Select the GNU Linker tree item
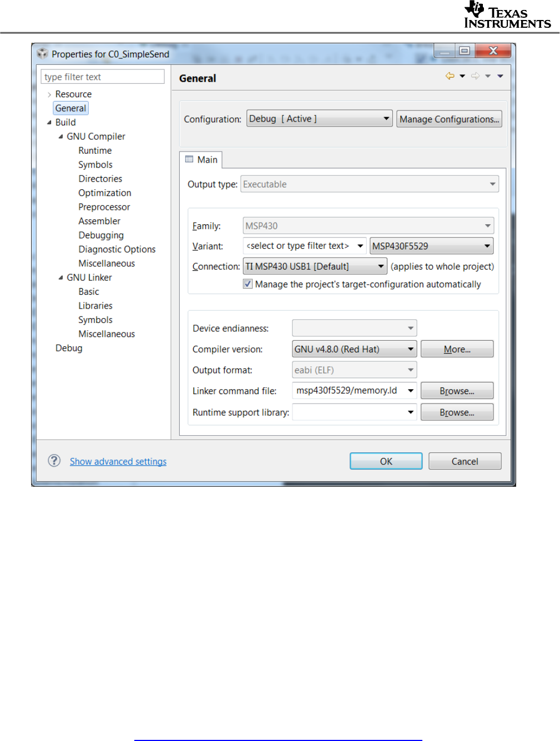This screenshot has height=741, width=560. 89,278
